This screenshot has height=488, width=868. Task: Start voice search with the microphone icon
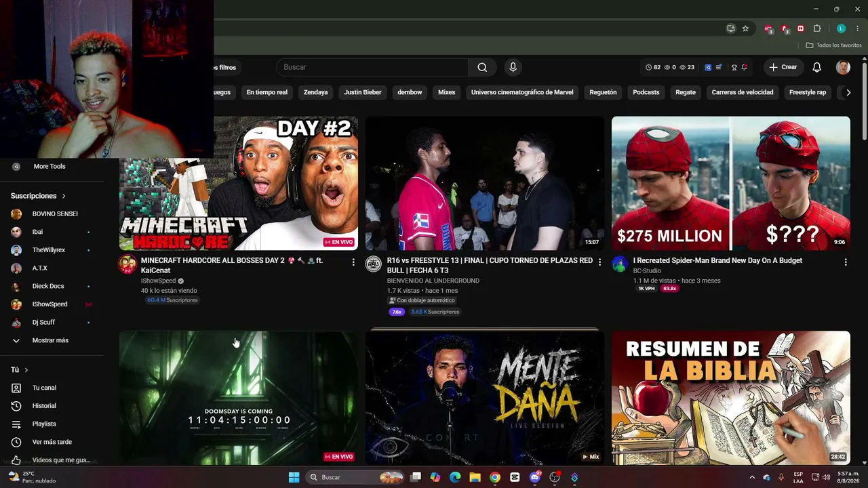point(513,67)
